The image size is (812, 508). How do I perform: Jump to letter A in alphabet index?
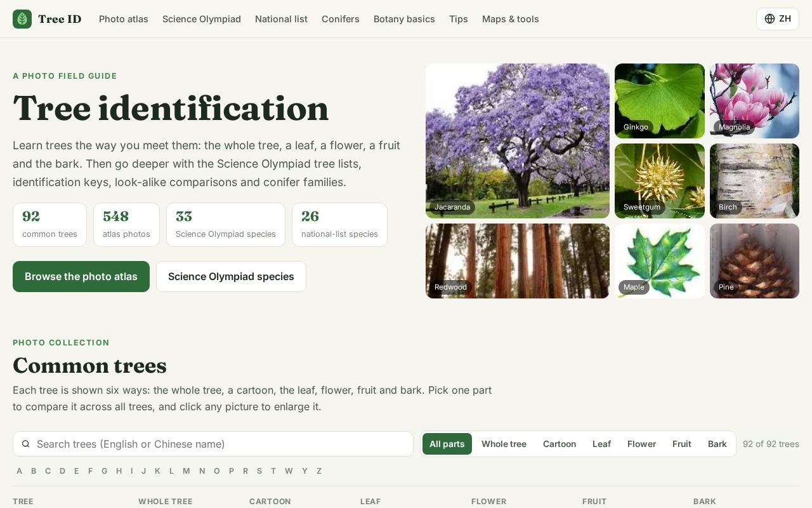pos(19,471)
